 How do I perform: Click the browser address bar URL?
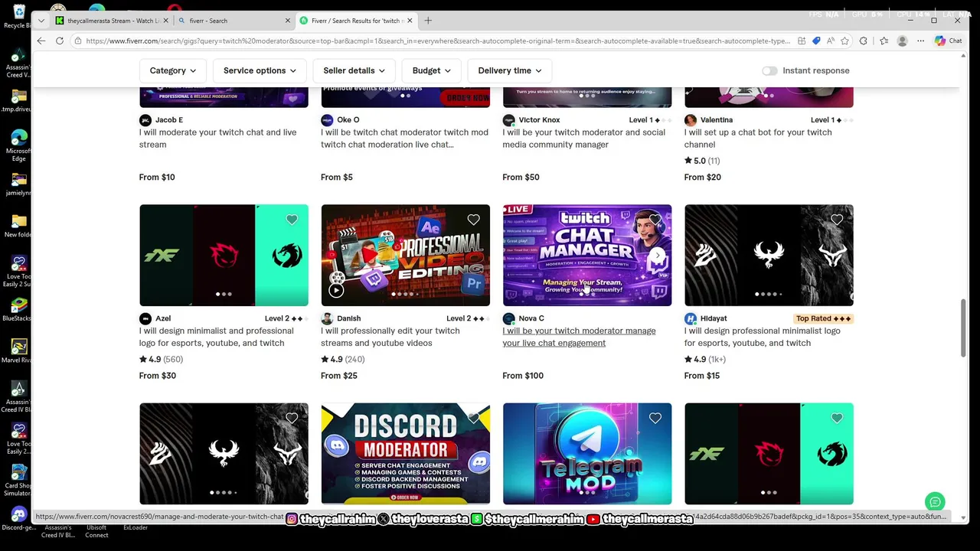click(438, 41)
